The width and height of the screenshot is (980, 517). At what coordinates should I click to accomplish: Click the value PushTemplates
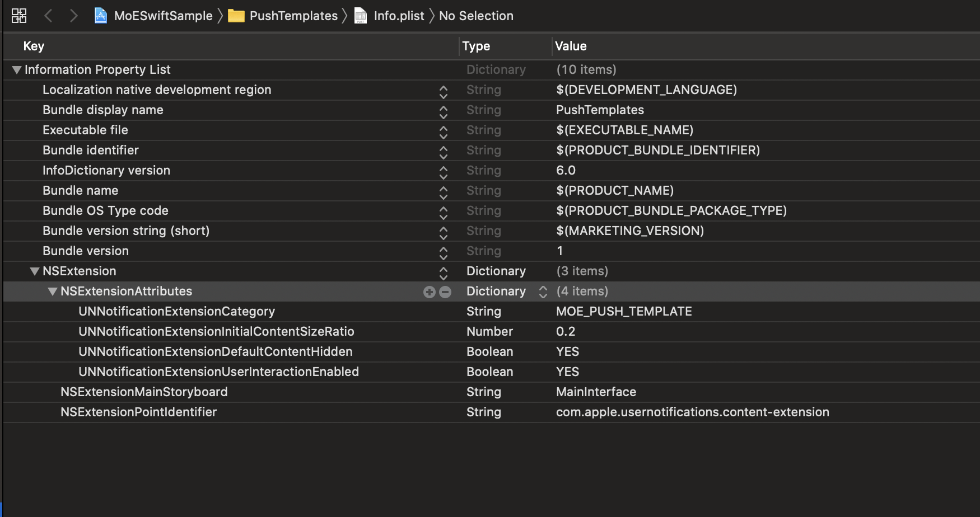pos(600,110)
